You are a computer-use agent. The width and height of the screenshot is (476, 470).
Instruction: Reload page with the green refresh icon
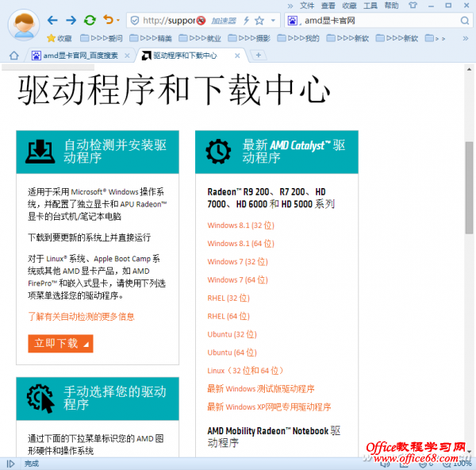(90, 21)
